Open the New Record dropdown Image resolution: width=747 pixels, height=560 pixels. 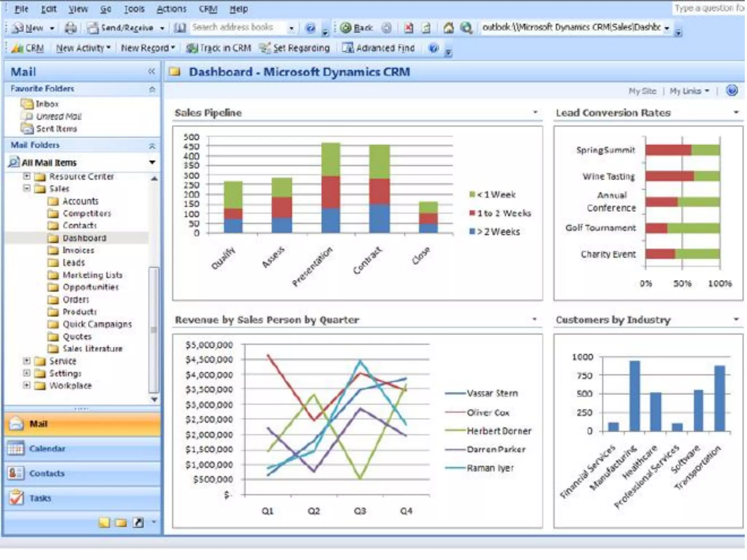coord(148,48)
